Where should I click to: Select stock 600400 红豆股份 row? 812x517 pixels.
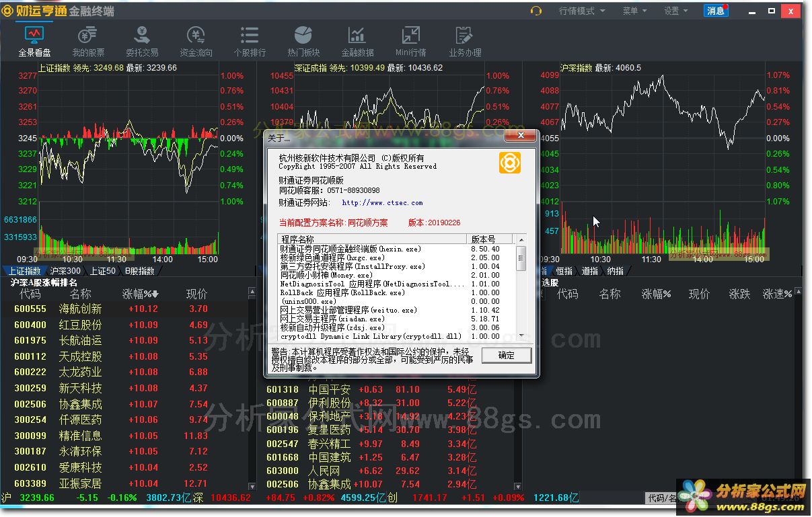click(x=124, y=325)
